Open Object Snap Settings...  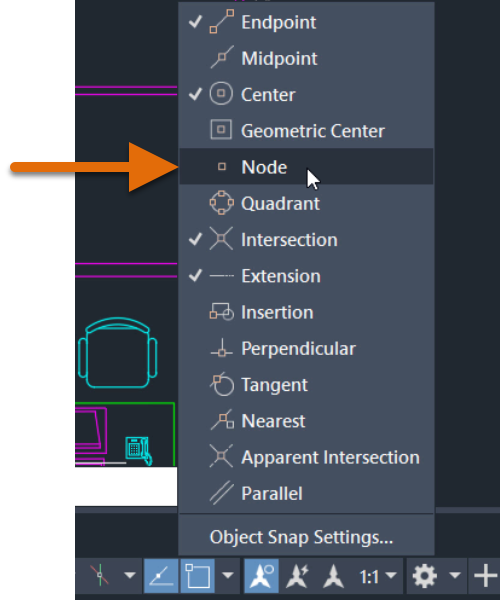301,537
